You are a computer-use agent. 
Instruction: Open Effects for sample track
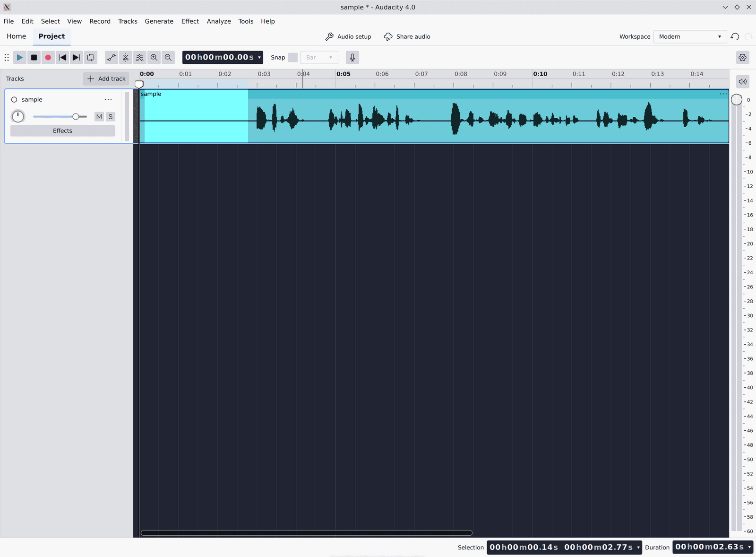pyautogui.click(x=63, y=131)
